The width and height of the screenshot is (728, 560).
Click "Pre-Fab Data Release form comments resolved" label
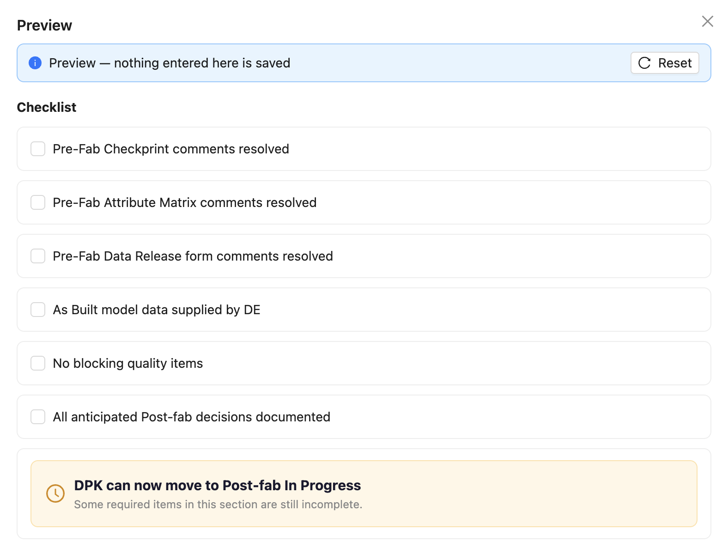(x=193, y=256)
